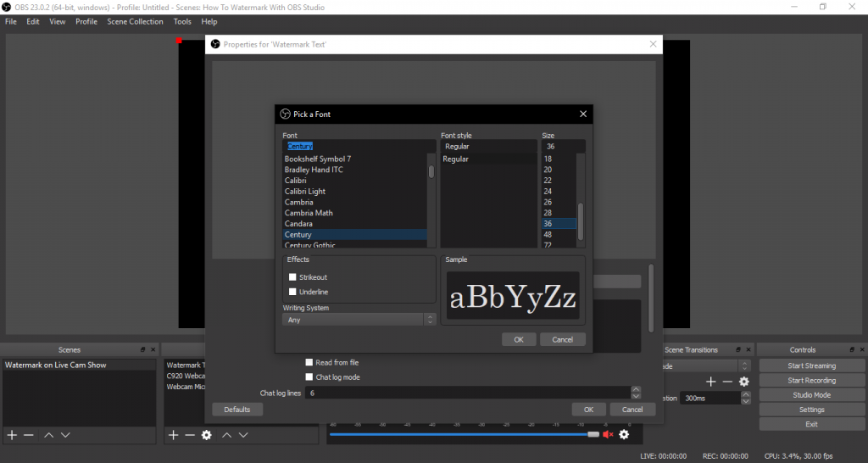Add transition with plus icon in Scene Transitions
This screenshot has width=868, height=463.
pyautogui.click(x=711, y=382)
